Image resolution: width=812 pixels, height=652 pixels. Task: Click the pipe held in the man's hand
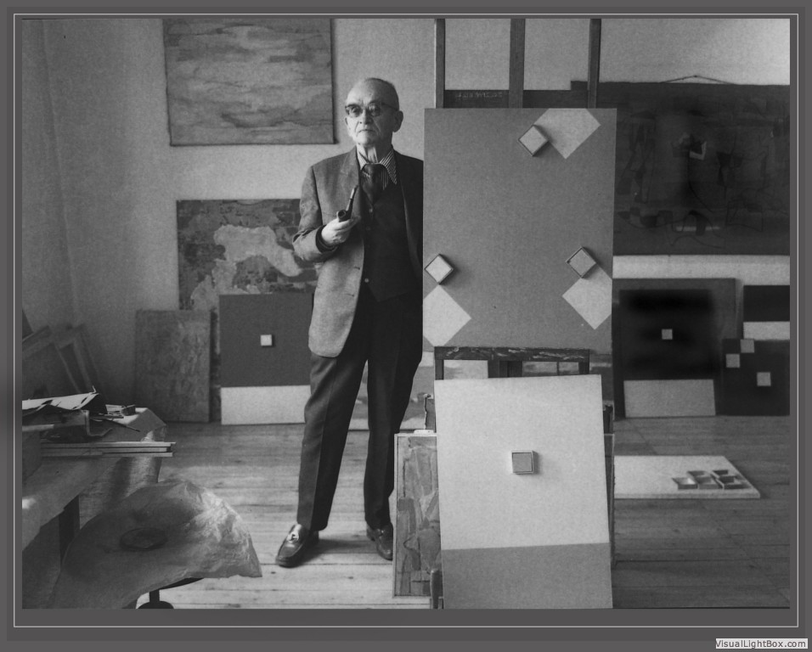(348, 206)
